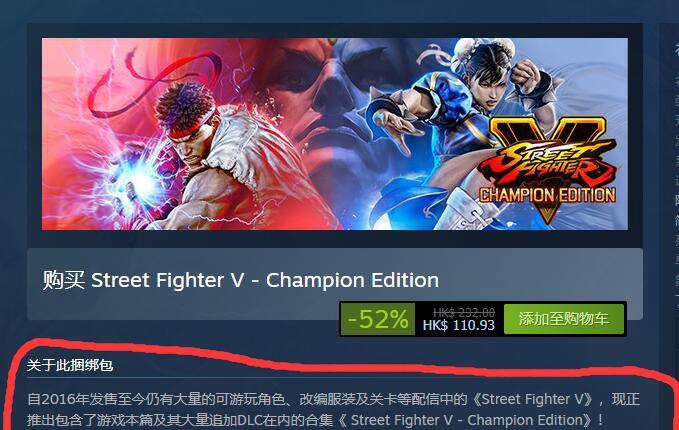Image resolution: width=679 pixels, height=430 pixels.
Task: Click the 购买 Street Fighter V purchase title
Action: click(241, 280)
